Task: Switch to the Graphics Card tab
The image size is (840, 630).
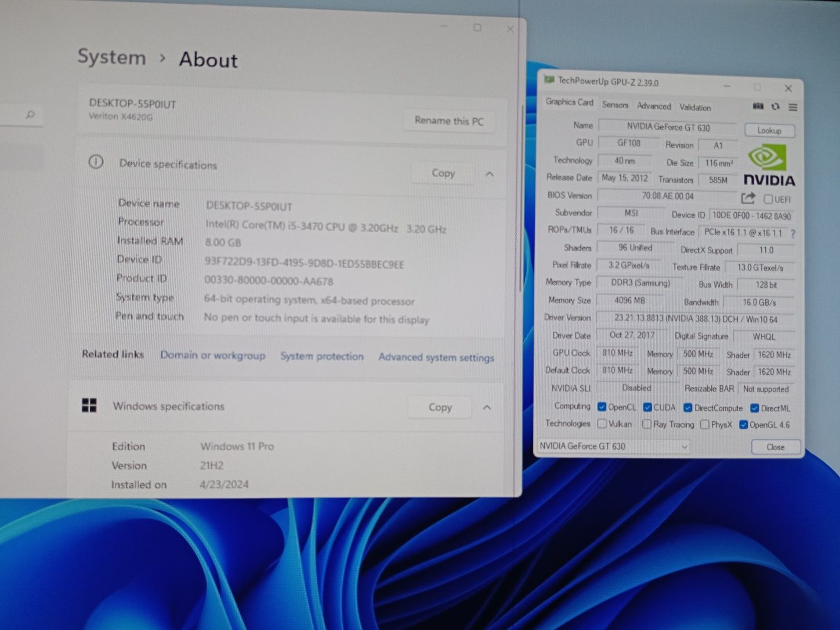Action: [x=569, y=102]
